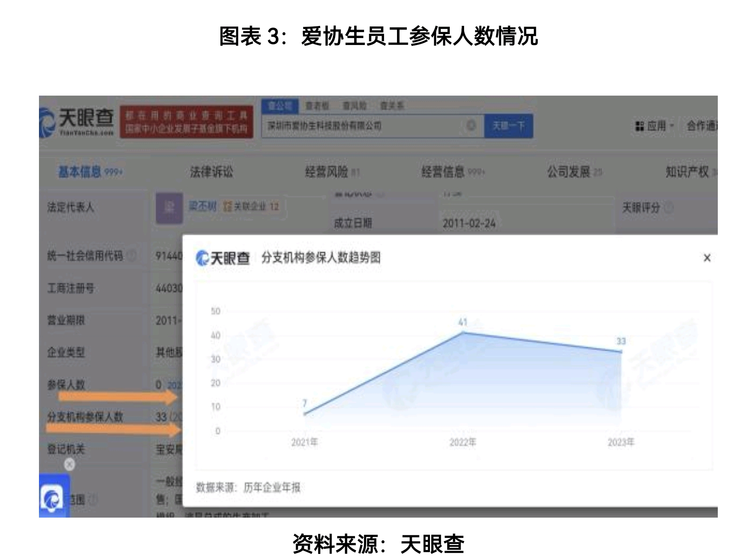This screenshot has width=752, height=560.
Task: Click the 天眼查 logo in the popup header
Action: tap(223, 258)
